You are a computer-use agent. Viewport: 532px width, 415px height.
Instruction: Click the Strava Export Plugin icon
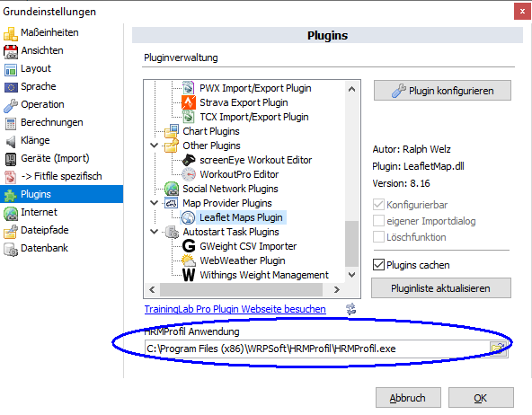click(x=189, y=102)
